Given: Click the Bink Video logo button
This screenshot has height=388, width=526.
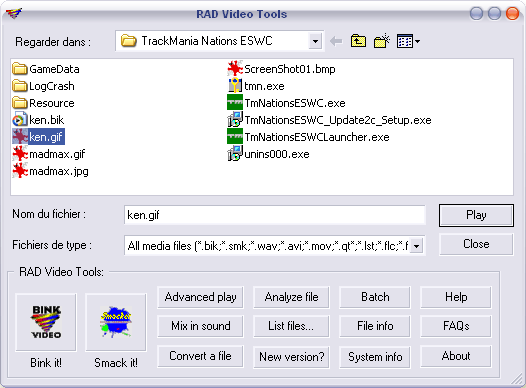Looking at the screenshot, I should pos(46,322).
